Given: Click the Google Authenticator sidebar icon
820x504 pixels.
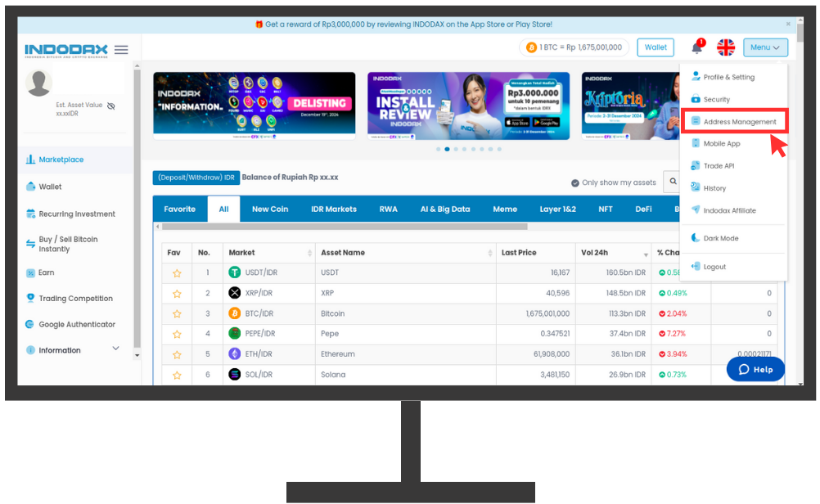Looking at the screenshot, I should coord(30,324).
